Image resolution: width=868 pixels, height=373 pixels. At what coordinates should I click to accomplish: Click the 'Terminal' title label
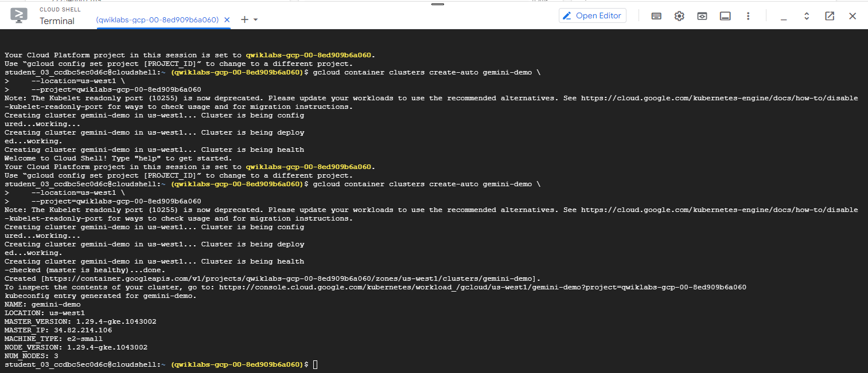coord(57,21)
